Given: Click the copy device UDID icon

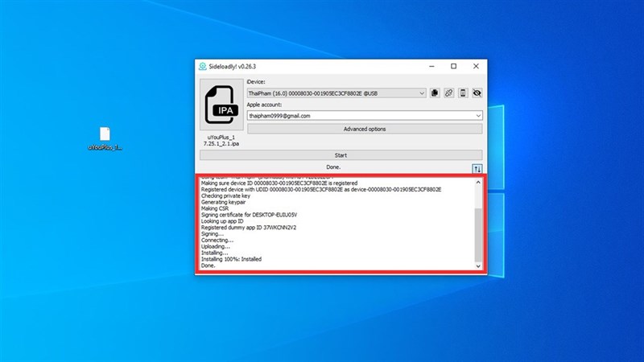Looking at the screenshot, I should pyautogui.click(x=435, y=93).
